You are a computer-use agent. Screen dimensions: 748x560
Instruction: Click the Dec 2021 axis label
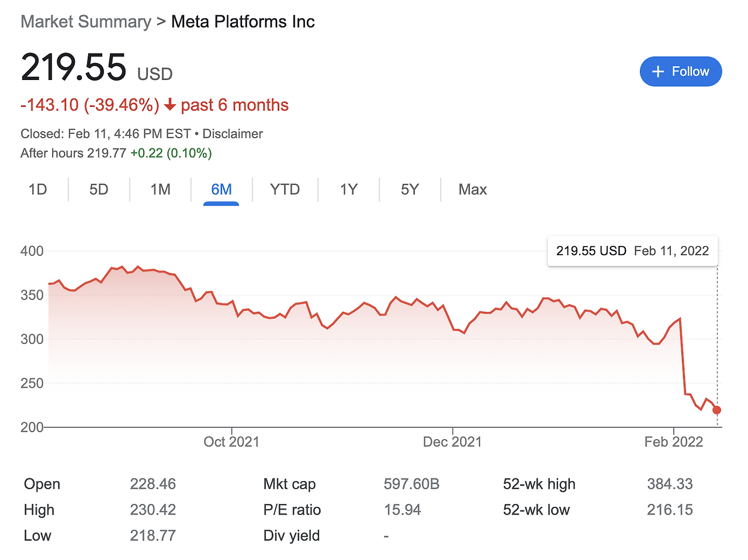click(x=452, y=441)
